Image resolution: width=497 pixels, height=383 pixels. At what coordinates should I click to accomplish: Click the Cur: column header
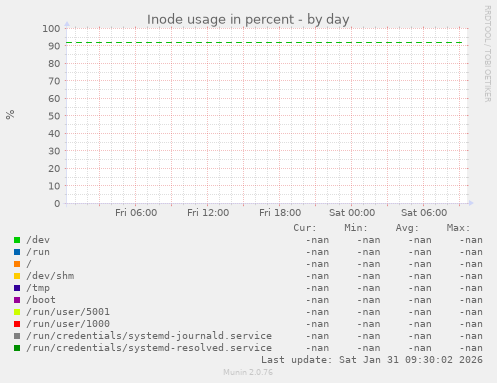(305, 228)
